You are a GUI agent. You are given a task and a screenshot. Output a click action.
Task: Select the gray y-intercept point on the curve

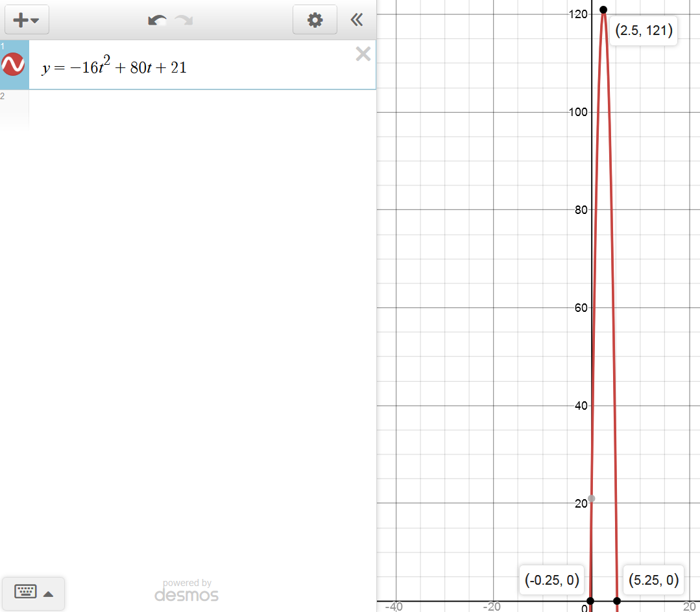tap(591, 499)
